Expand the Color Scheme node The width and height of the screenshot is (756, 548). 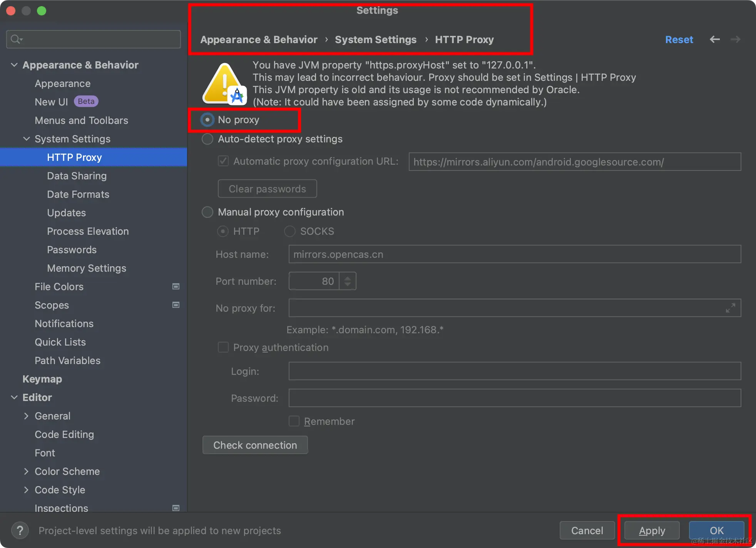pos(27,471)
